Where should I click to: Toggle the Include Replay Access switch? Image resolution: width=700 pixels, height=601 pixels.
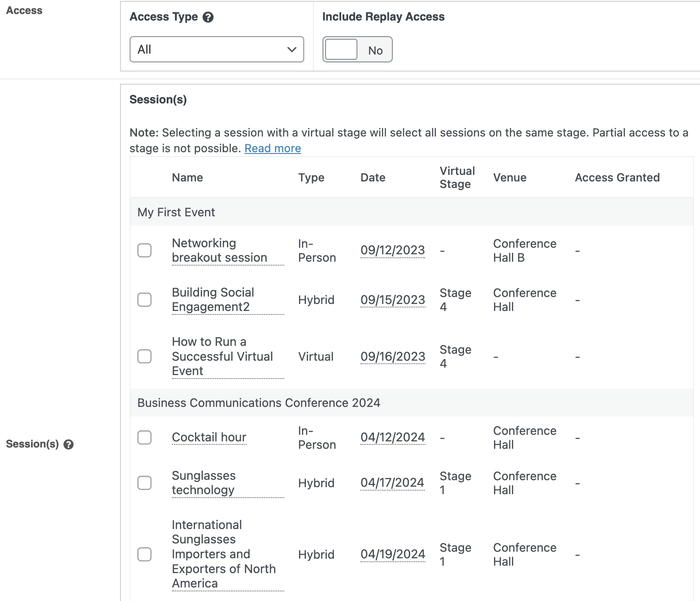(357, 50)
